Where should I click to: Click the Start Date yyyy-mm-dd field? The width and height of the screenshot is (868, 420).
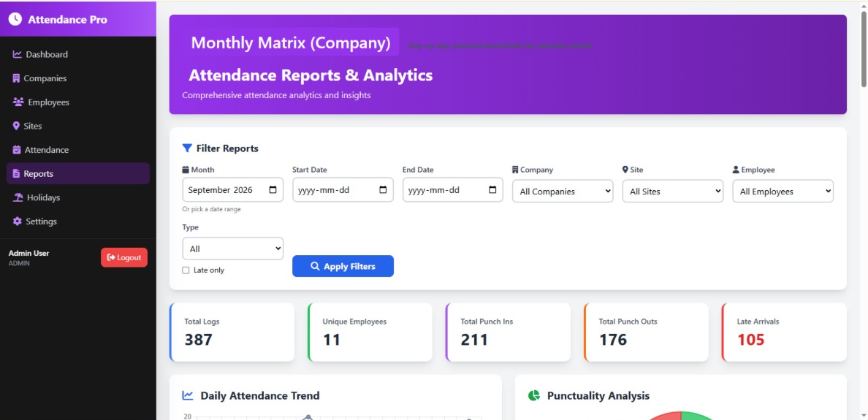coord(343,190)
